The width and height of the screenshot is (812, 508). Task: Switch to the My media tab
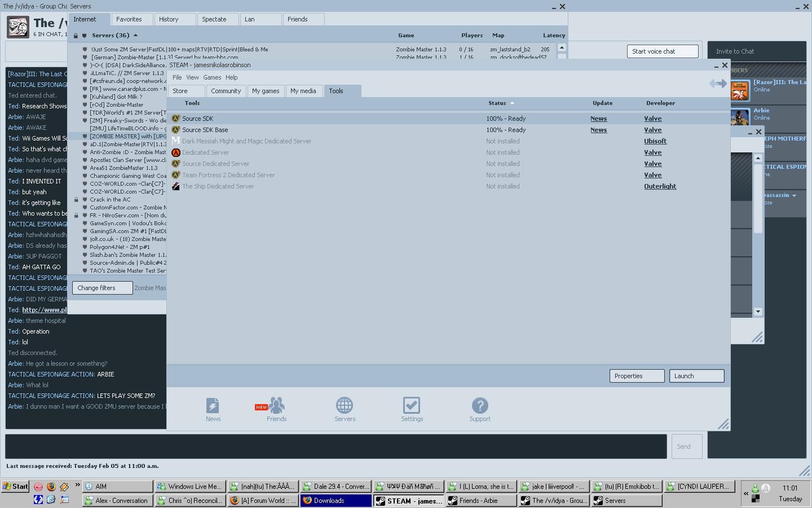303,91
